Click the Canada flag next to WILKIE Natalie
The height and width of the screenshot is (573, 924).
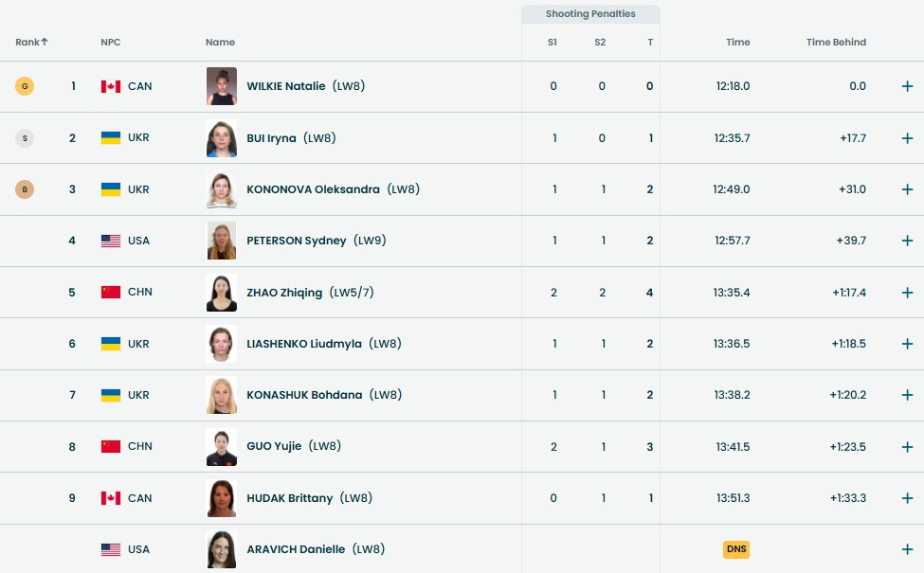click(111, 86)
